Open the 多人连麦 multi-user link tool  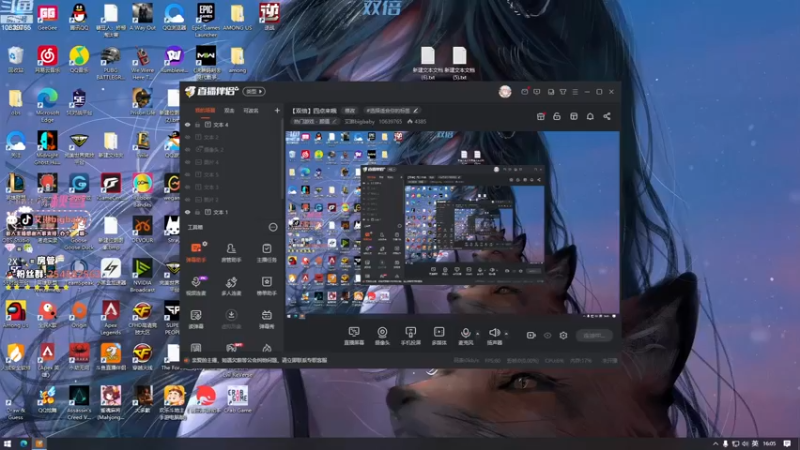[x=231, y=286]
